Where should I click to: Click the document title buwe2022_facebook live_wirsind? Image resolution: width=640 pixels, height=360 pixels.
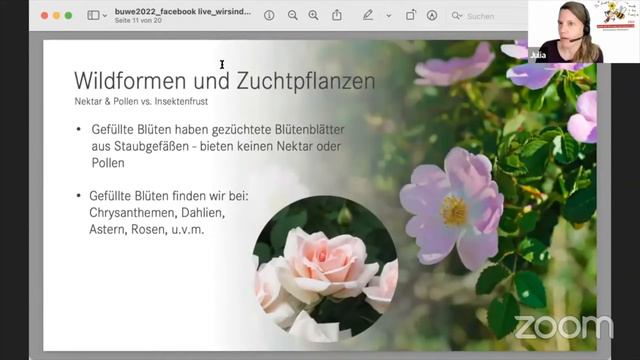pos(182,11)
